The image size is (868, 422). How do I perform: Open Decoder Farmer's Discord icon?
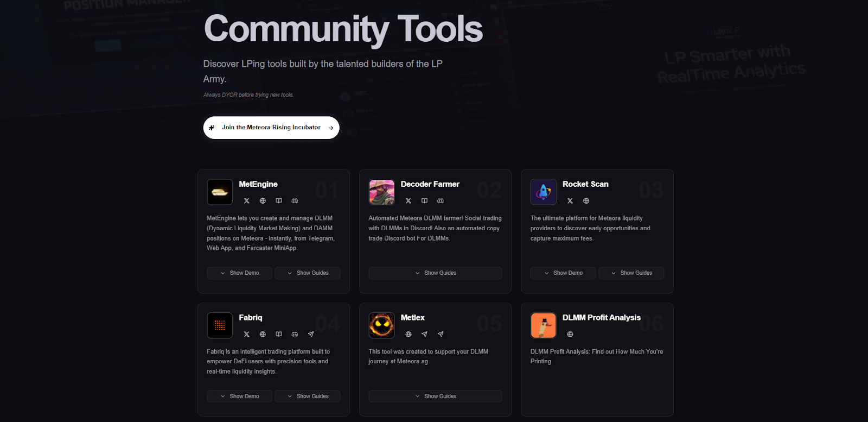pos(441,201)
